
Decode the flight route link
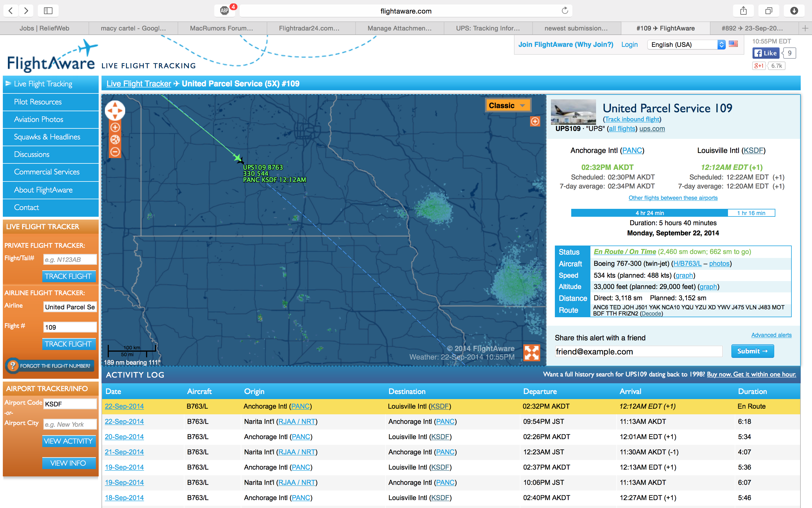pos(651,314)
